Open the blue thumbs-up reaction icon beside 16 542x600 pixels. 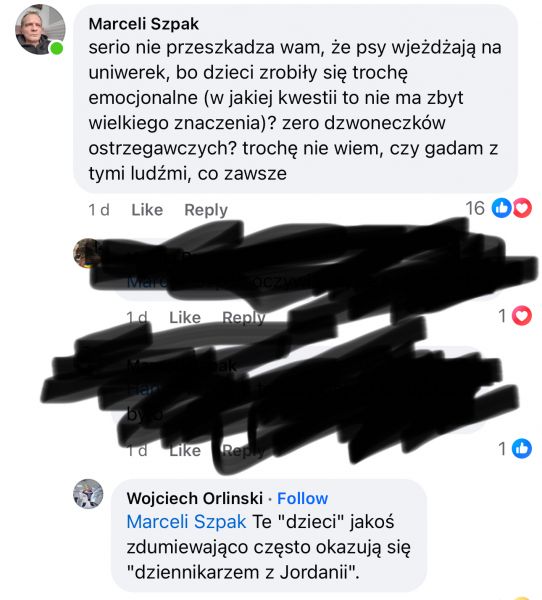pos(501,208)
